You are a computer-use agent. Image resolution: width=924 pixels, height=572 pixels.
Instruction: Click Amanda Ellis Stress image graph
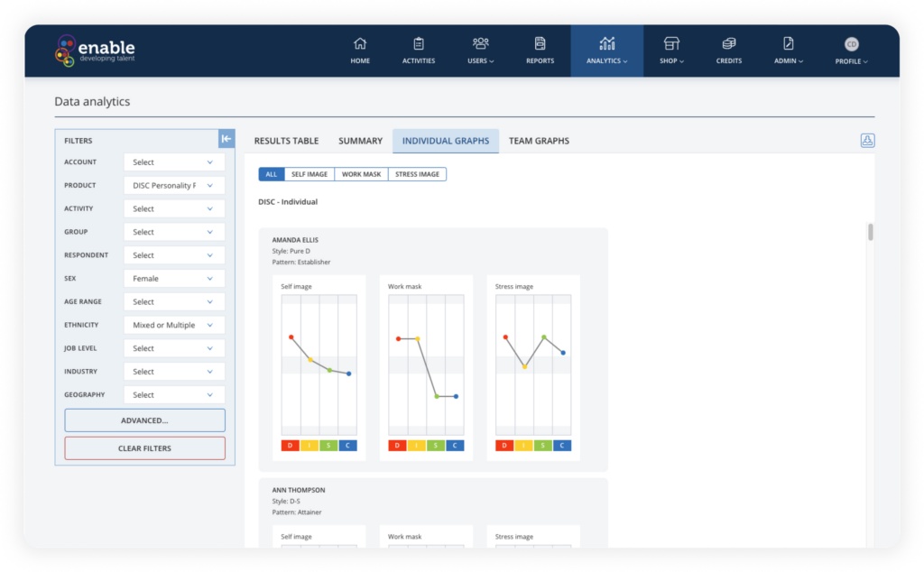[x=533, y=365]
